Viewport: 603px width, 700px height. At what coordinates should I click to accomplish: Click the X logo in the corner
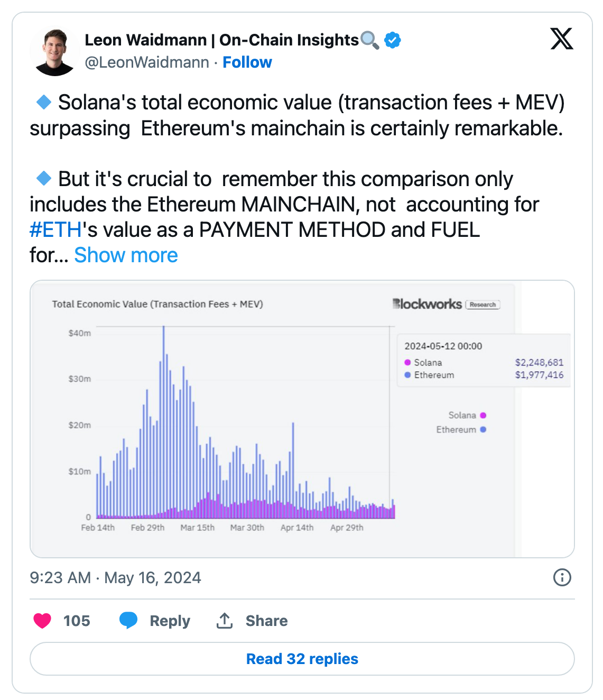(x=562, y=39)
